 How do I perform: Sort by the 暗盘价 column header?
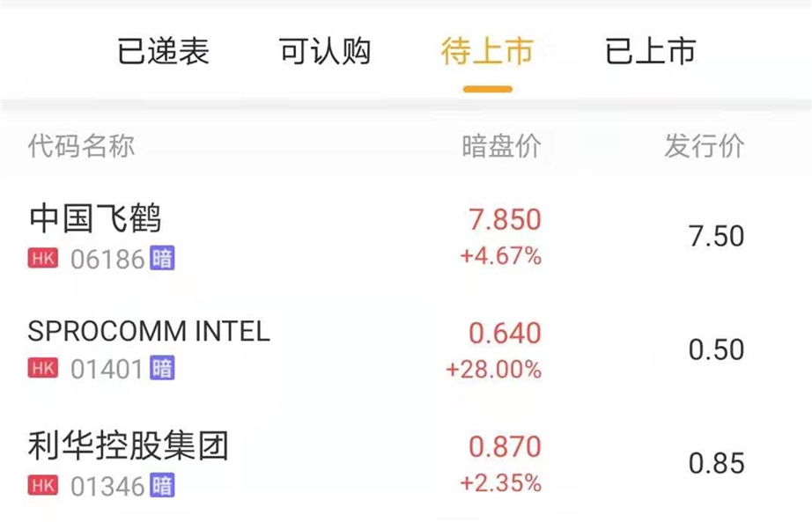(x=501, y=146)
